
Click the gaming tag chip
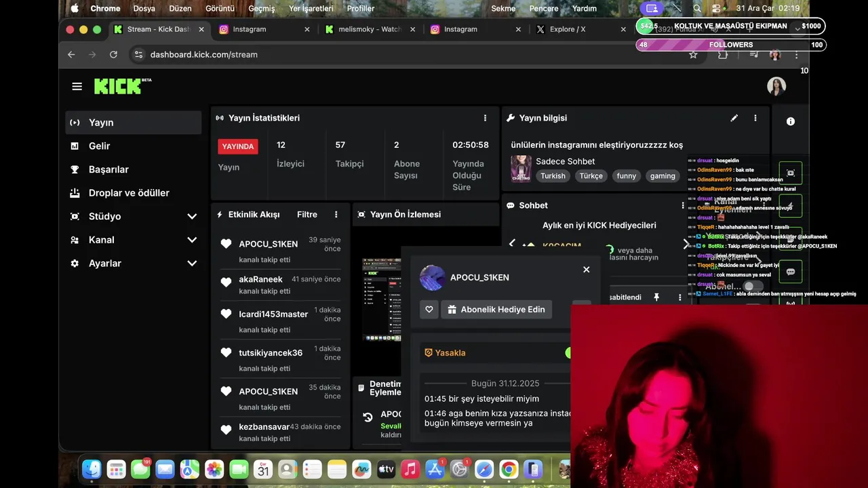pyautogui.click(x=663, y=176)
